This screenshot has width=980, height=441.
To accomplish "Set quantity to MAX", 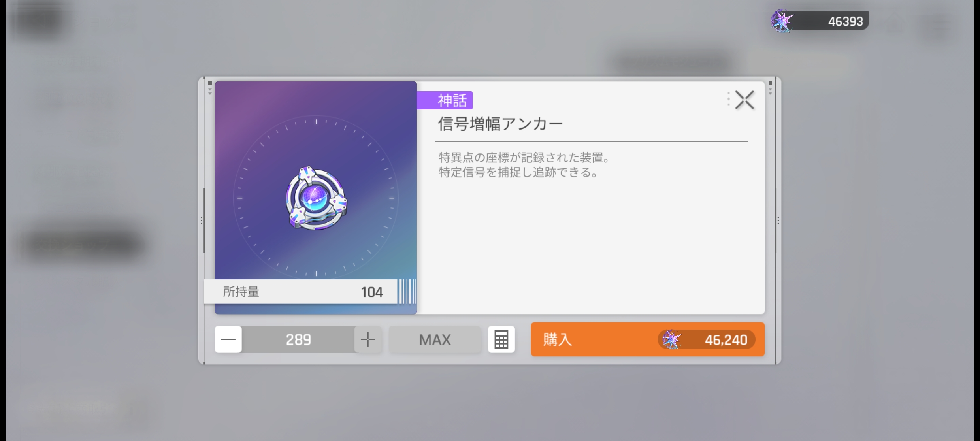I will [435, 339].
